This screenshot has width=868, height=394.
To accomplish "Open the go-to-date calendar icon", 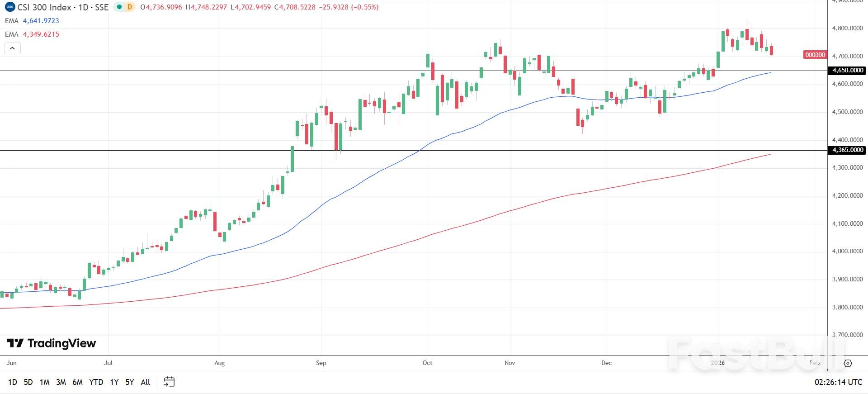I will pyautogui.click(x=169, y=382).
